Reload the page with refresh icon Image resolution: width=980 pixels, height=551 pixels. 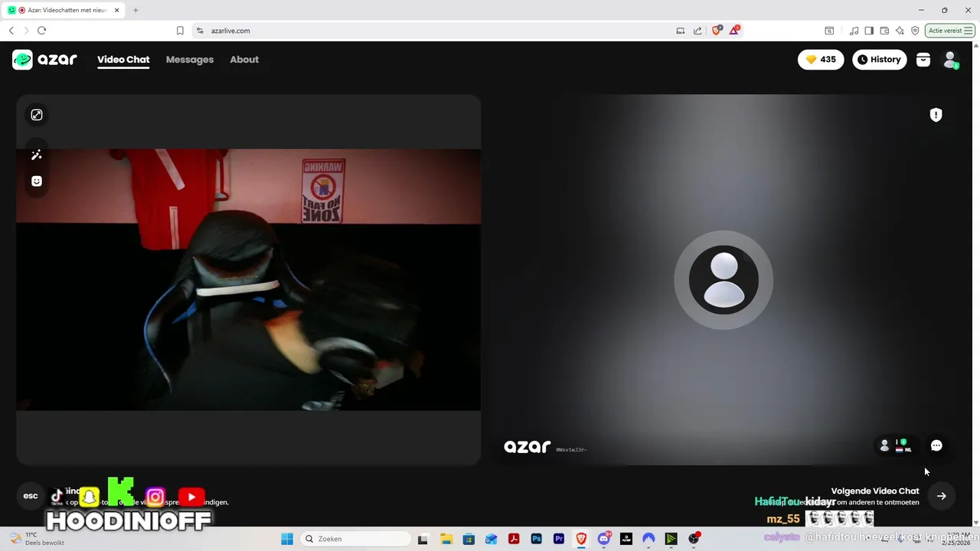click(41, 31)
